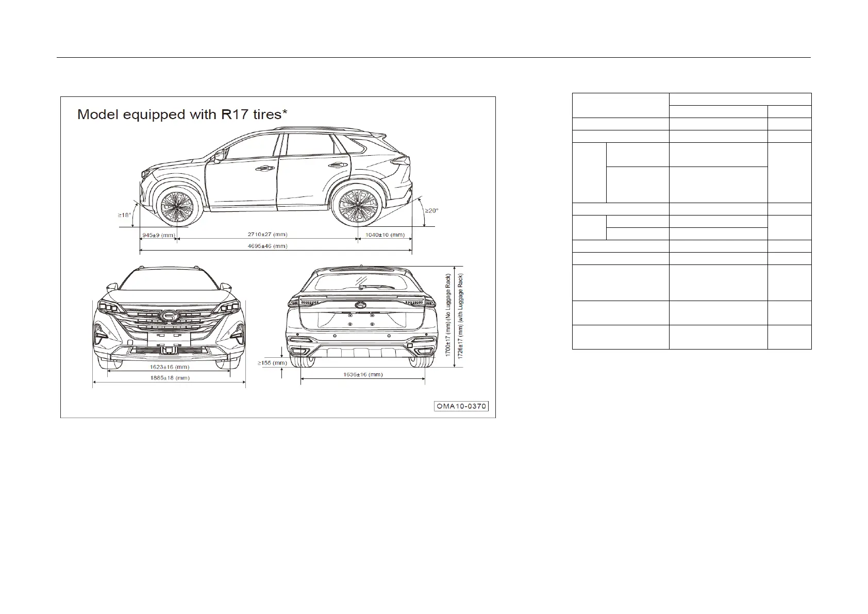The width and height of the screenshot is (868, 614).
Task: Click the "≥155 (mm)" ground clearance label
Action: [272, 363]
